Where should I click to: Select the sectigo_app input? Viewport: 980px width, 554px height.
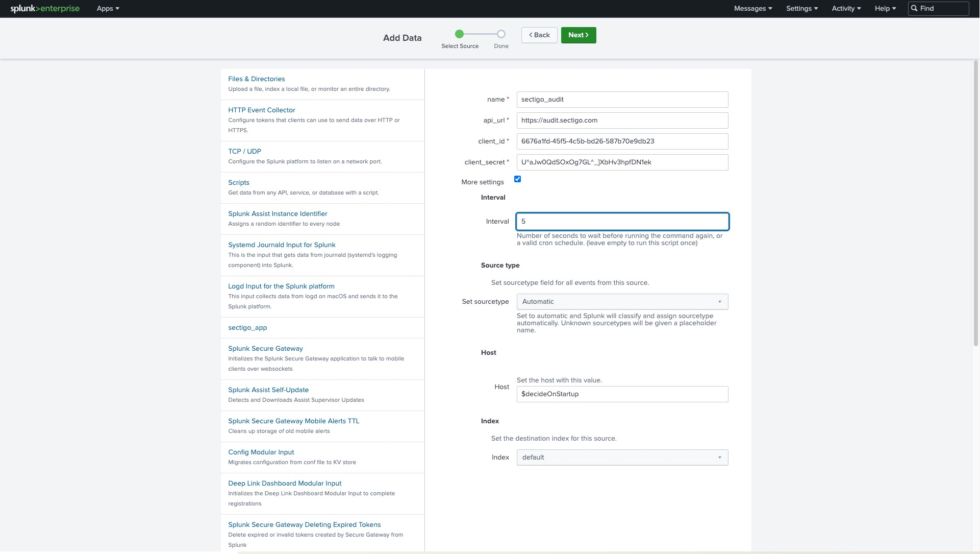(x=247, y=327)
